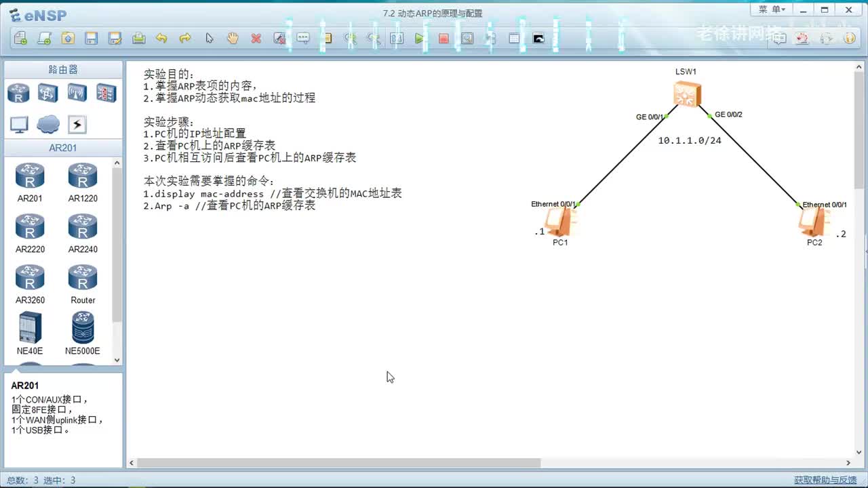Click the LSW1 switch on the canvas

coord(687,94)
